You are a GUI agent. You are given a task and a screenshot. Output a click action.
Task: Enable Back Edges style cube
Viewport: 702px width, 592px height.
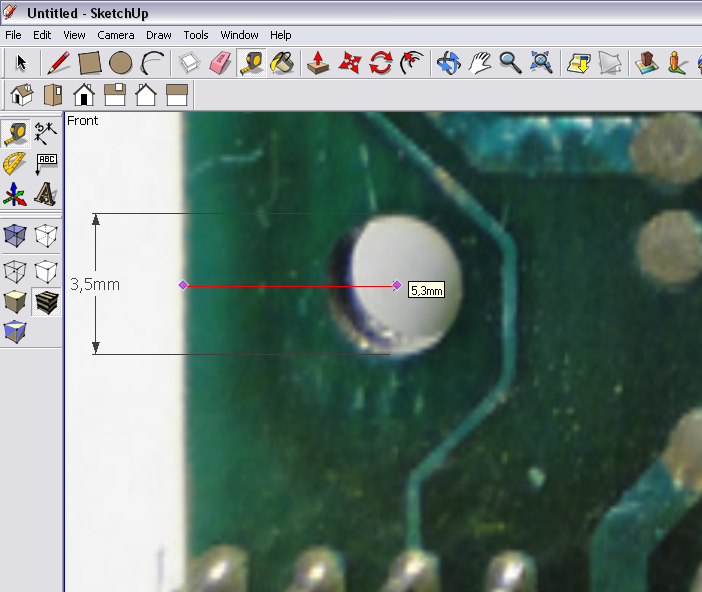point(46,236)
